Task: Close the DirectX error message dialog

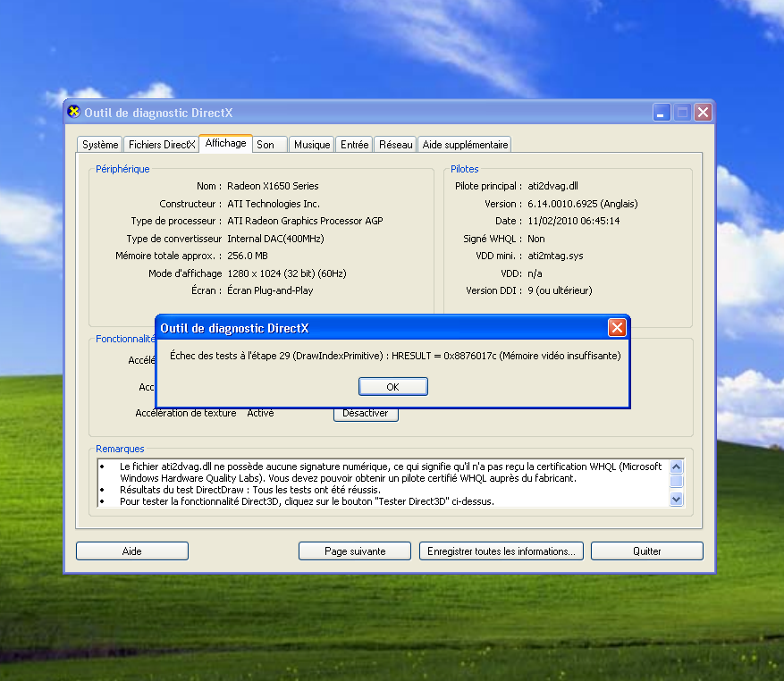Action: coord(617,327)
